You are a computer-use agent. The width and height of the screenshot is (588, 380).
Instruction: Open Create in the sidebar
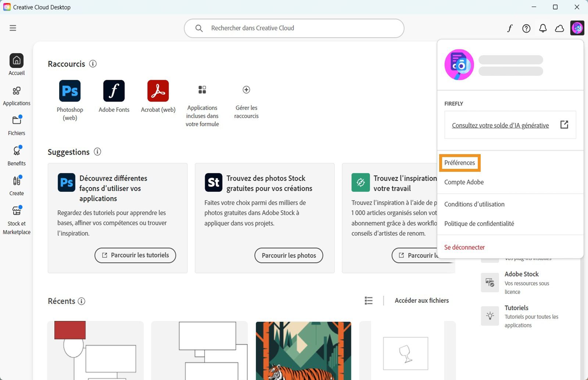(17, 186)
